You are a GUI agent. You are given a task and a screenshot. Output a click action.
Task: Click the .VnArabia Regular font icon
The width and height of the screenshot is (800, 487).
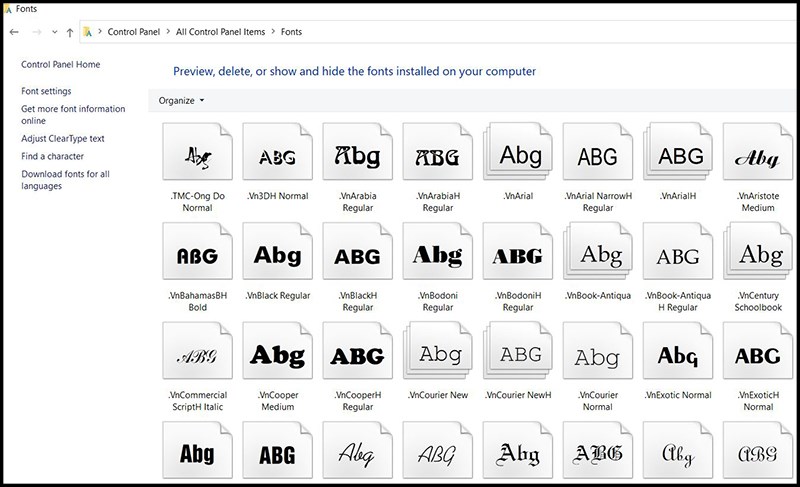click(357, 155)
